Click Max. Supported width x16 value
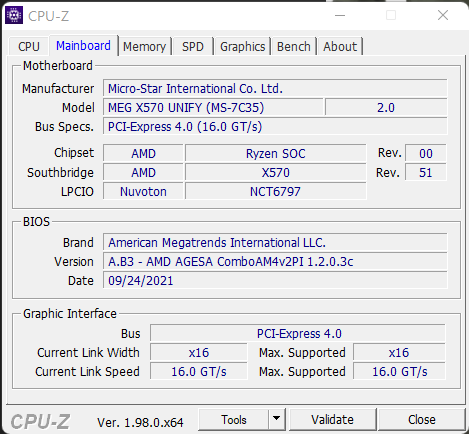Image resolution: width=469 pixels, height=434 pixels. coord(399,353)
